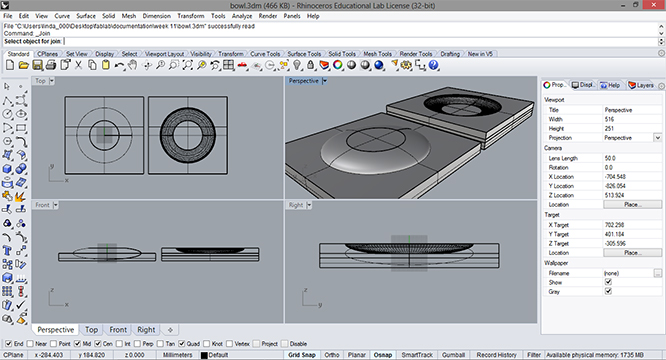Open color wheel Object Properties icon
The height and width of the screenshot is (360, 666).
(338, 65)
